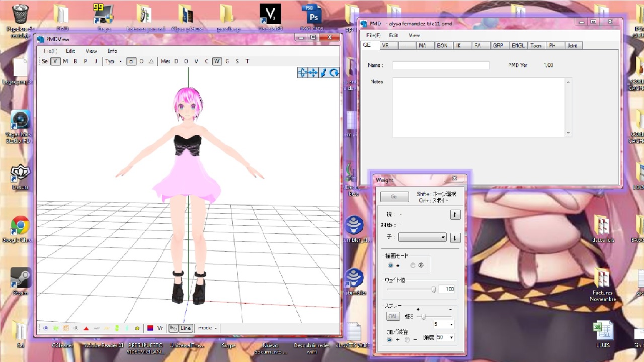Click the four-arrow pan view icon
This screenshot has height=362, width=644.
coord(313,73)
